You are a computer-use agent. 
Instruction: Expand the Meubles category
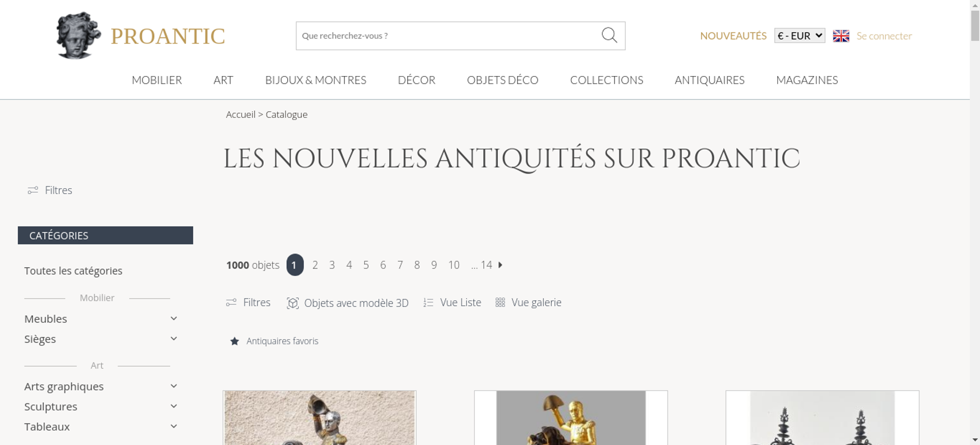coord(173,319)
